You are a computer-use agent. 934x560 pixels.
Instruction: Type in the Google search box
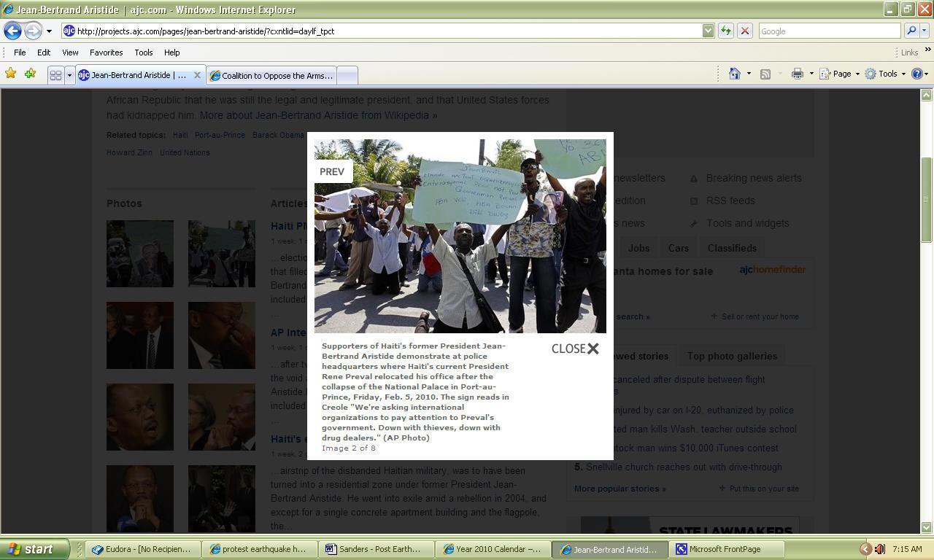[828, 31]
